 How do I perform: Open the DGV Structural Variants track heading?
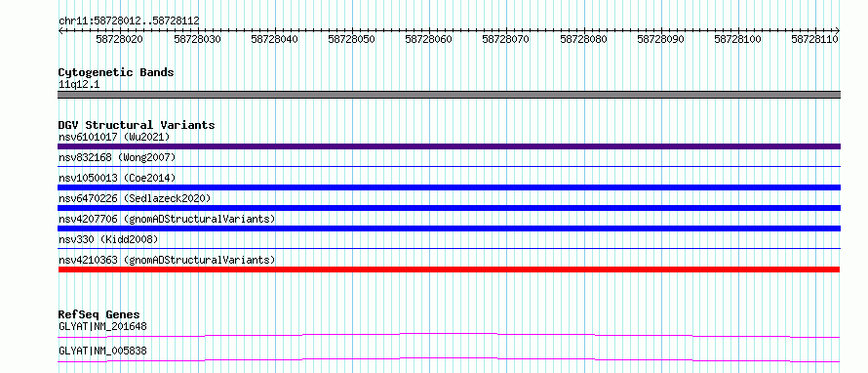pyautogui.click(x=137, y=125)
